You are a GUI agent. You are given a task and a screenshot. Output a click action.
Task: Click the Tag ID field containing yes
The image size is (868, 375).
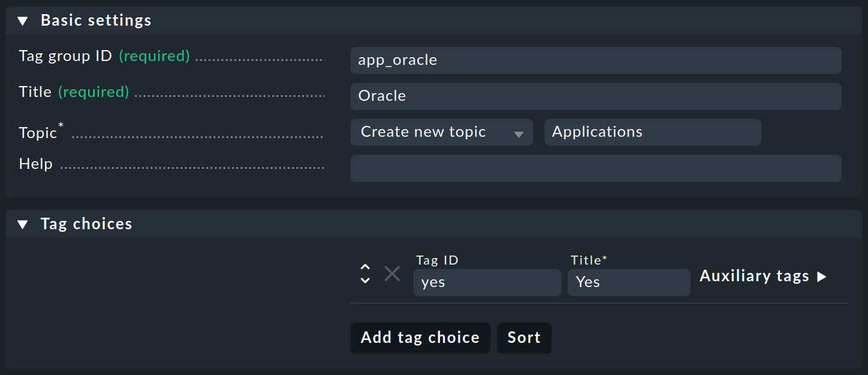pyautogui.click(x=487, y=282)
